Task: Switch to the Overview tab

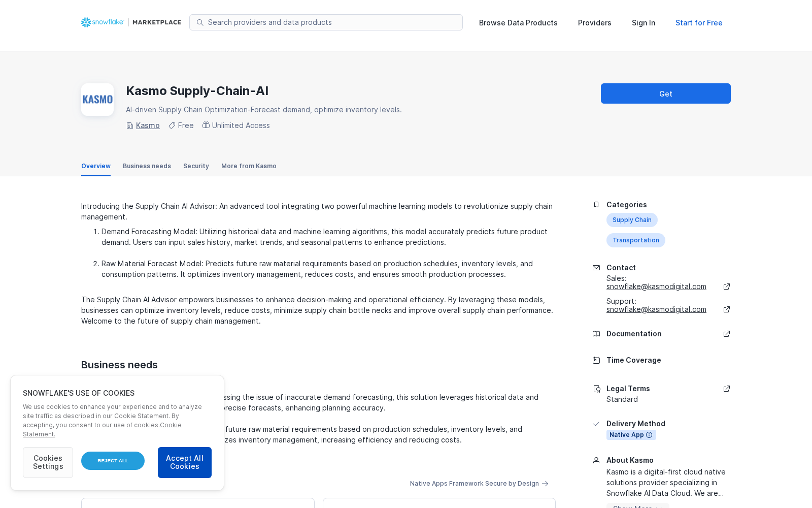Action: click(96, 166)
